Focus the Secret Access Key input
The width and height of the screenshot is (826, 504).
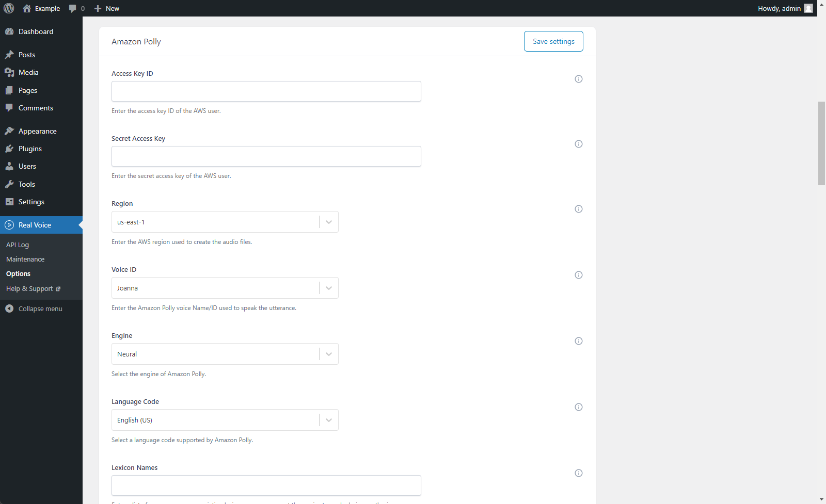pos(266,156)
